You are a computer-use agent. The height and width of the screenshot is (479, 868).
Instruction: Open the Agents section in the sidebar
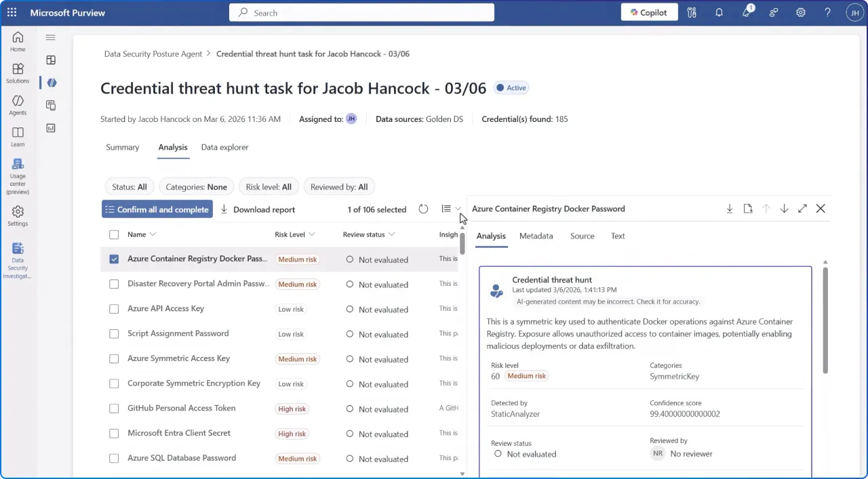click(x=18, y=105)
